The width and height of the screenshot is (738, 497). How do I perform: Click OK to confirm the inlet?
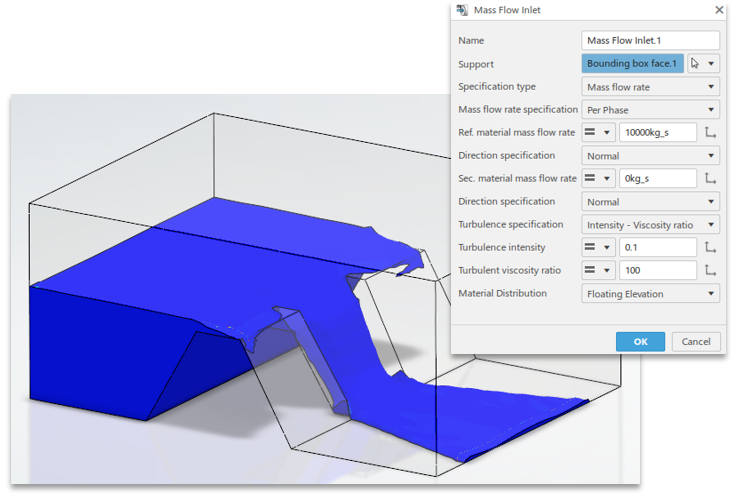640,341
